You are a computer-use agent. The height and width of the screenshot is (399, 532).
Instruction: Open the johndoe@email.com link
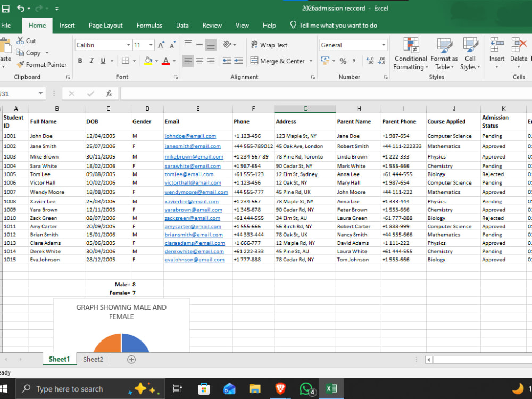[190, 136]
